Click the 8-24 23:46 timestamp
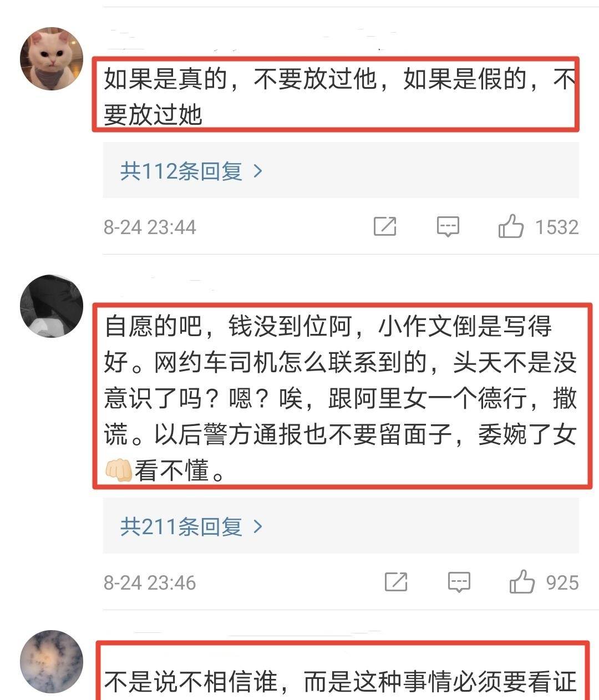Screen dimensions: 599x700 click(150, 582)
